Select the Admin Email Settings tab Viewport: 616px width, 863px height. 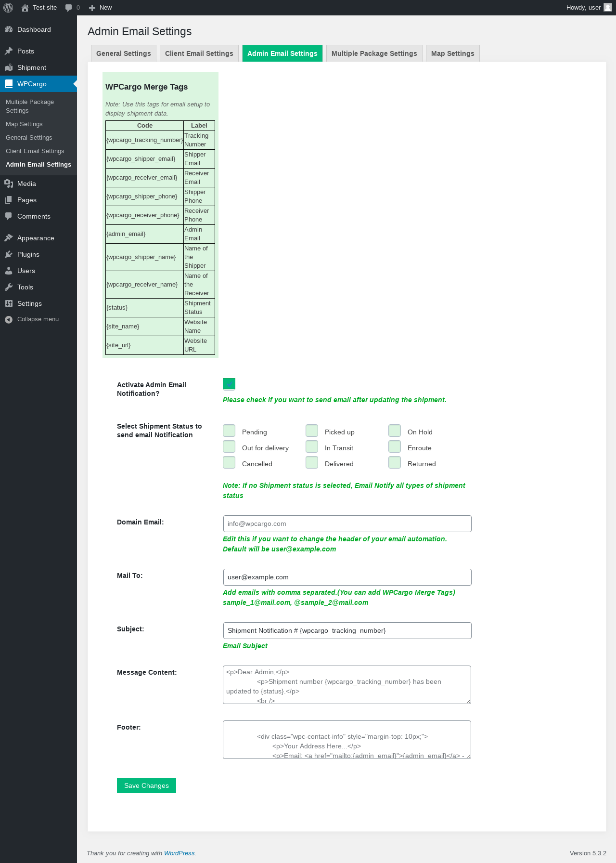pos(282,53)
